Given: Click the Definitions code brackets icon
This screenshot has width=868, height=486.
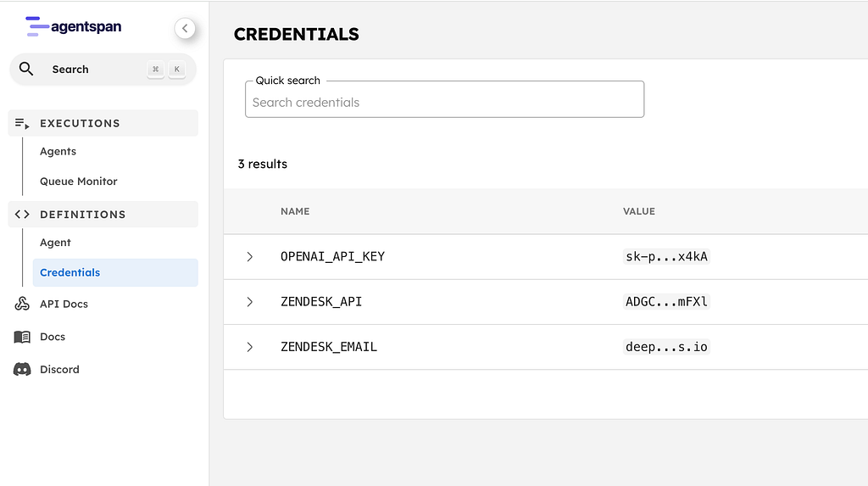Looking at the screenshot, I should click(22, 215).
